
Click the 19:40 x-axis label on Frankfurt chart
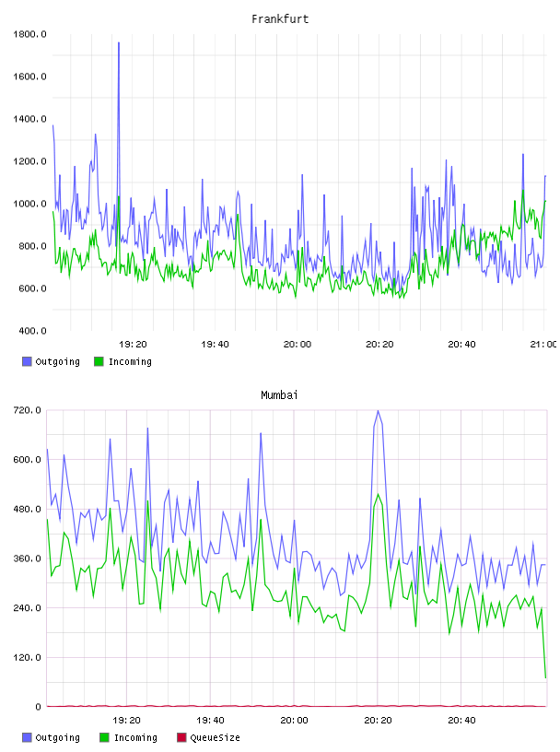pos(215,345)
